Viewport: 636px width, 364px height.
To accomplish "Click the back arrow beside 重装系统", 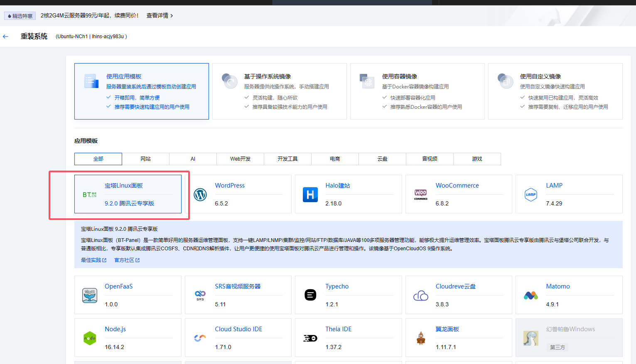I will (x=5, y=37).
